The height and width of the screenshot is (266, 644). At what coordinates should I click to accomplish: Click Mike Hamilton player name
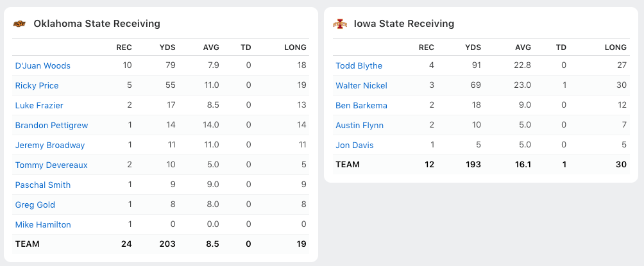(43, 225)
